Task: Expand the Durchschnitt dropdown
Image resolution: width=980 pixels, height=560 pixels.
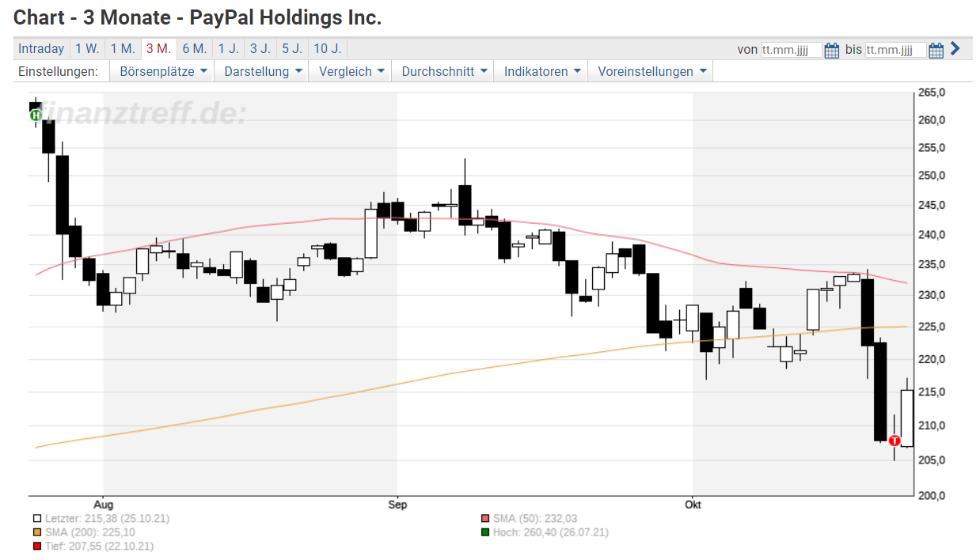Action: tap(444, 71)
